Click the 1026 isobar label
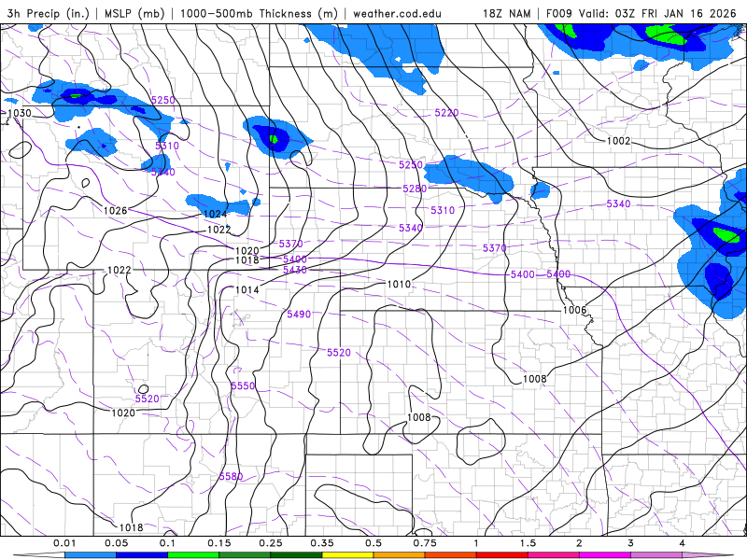The image size is (747, 560). pos(115,211)
